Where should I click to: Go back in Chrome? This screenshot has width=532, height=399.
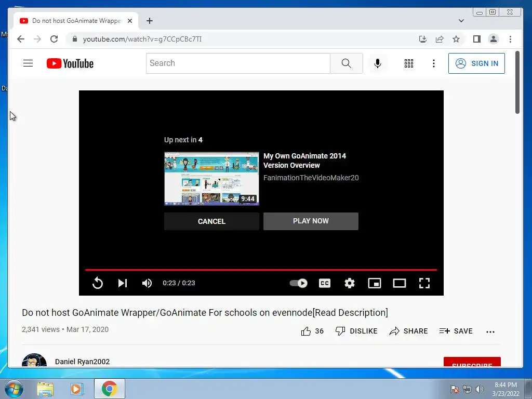pyautogui.click(x=21, y=39)
